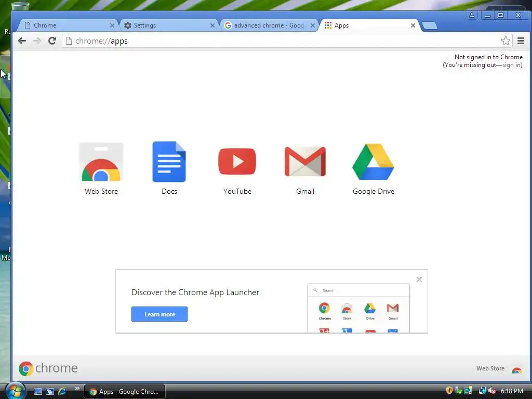Switch to the advanced chrome Google tab
The image size is (532, 399).
point(269,25)
